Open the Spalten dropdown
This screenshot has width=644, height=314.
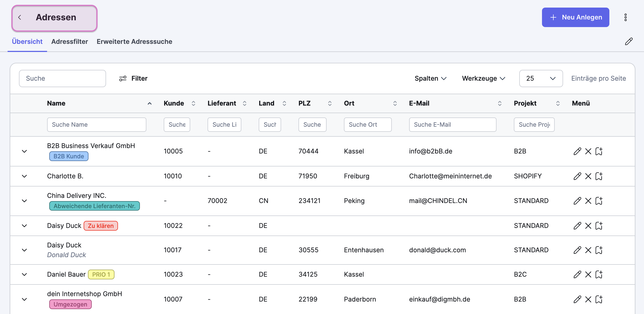[x=430, y=78]
